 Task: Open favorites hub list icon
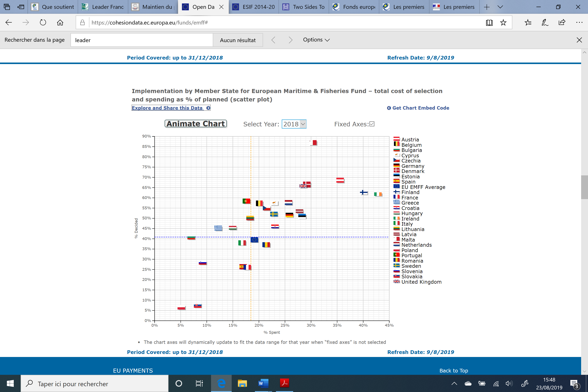528,23
